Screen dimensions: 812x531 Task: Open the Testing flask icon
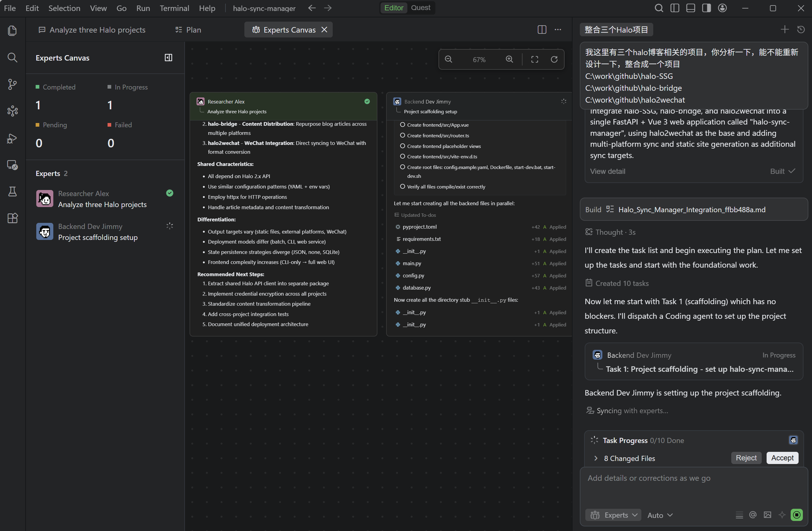[12, 192]
